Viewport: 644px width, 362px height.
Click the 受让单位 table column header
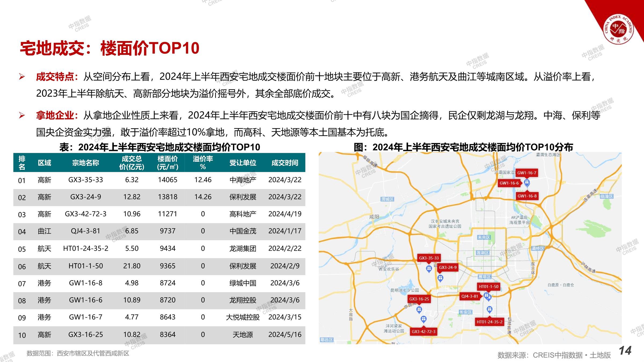243,163
